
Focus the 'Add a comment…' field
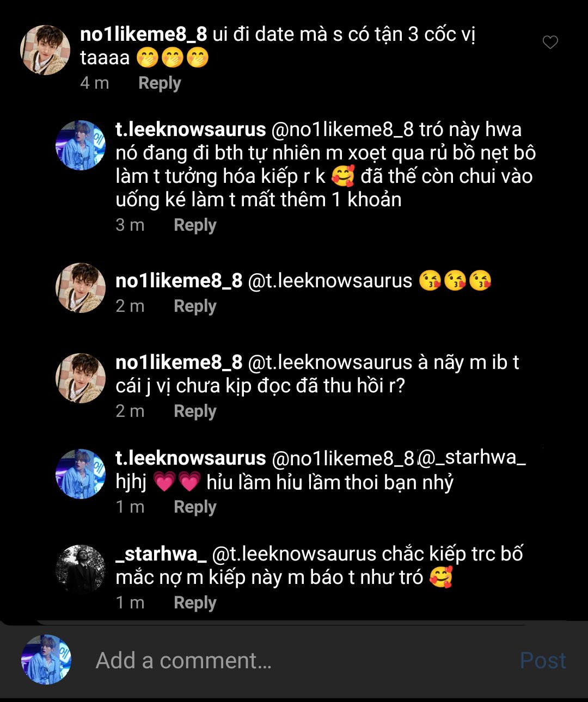coord(272,661)
